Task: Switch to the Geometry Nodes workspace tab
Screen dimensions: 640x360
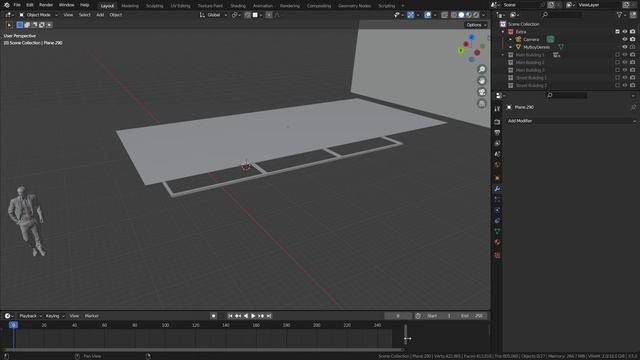Action: tap(355, 6)
